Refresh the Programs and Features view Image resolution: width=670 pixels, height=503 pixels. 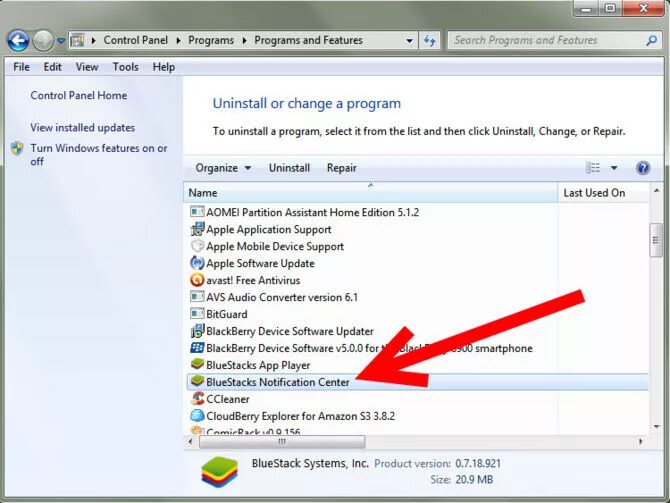coord(429,41)
